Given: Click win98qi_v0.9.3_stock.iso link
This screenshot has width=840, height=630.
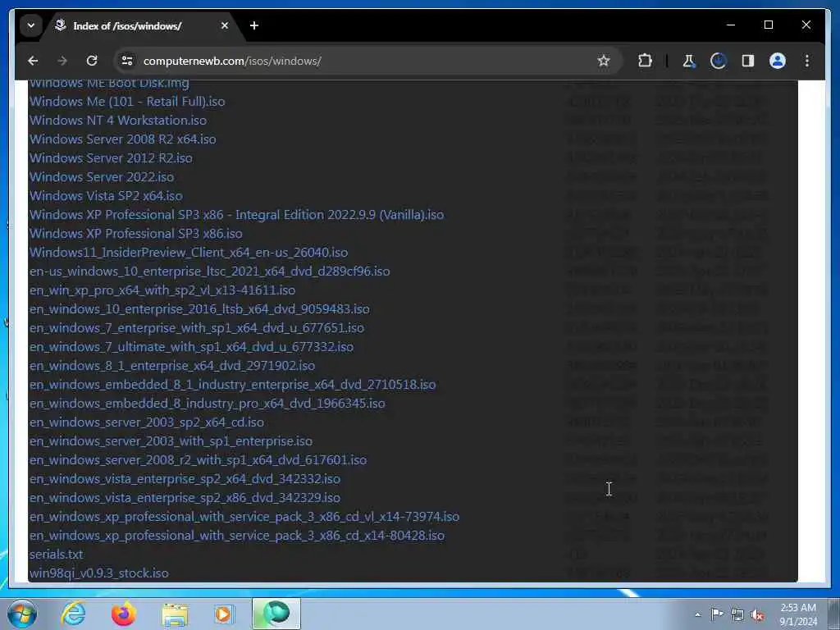Looking at the screenshot, I should click(99, 573).
